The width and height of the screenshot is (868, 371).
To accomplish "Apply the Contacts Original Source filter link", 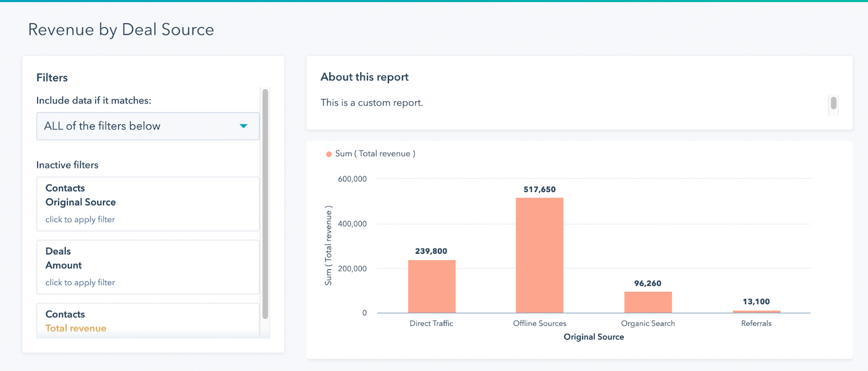I will (80, 219).
